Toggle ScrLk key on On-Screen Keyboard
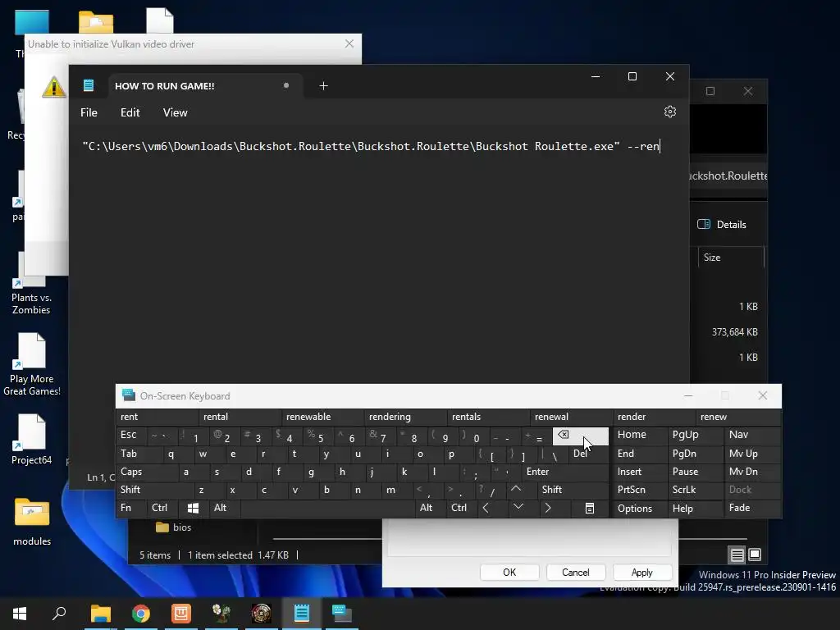This screenshot has height=630, width=840. pyautogui.click(x=694, y=490)
